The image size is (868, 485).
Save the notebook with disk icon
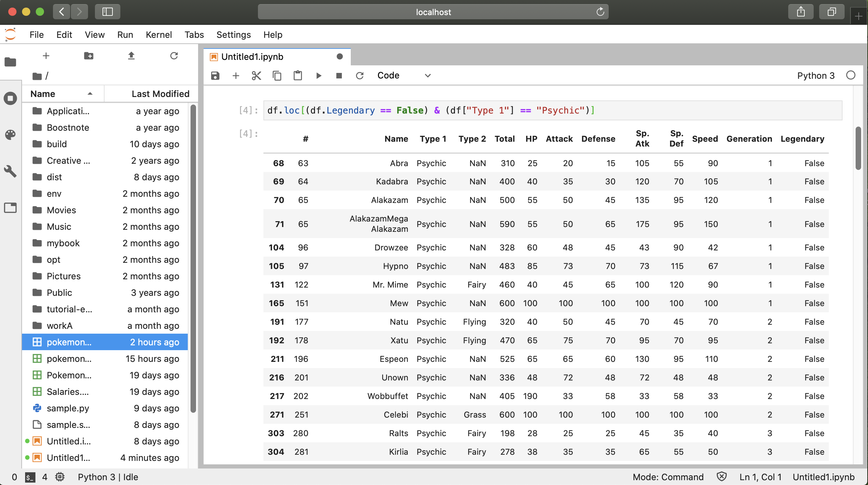tap(215, 76)
